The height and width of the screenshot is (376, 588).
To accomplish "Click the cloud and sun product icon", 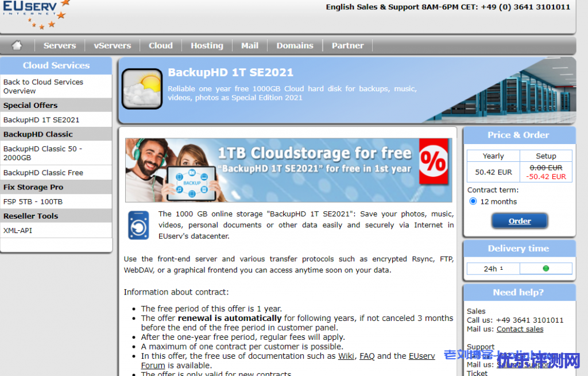I will pyautogui.click(x=142, y=89).
